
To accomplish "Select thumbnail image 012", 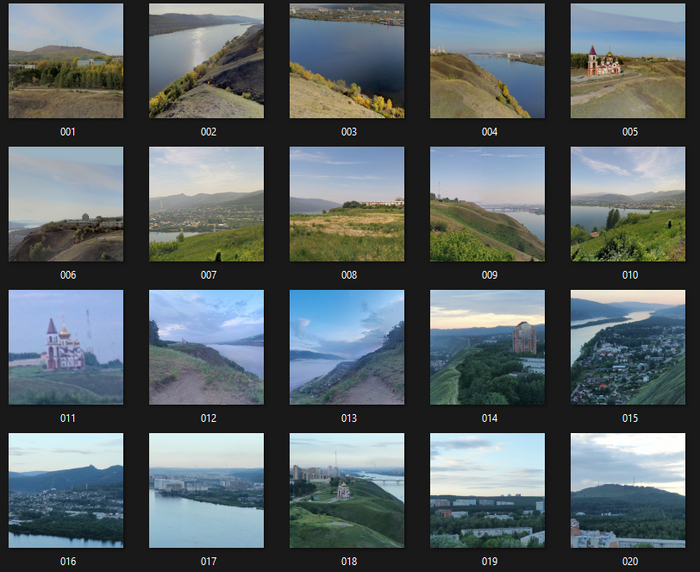I will click(x=206, y=347).
